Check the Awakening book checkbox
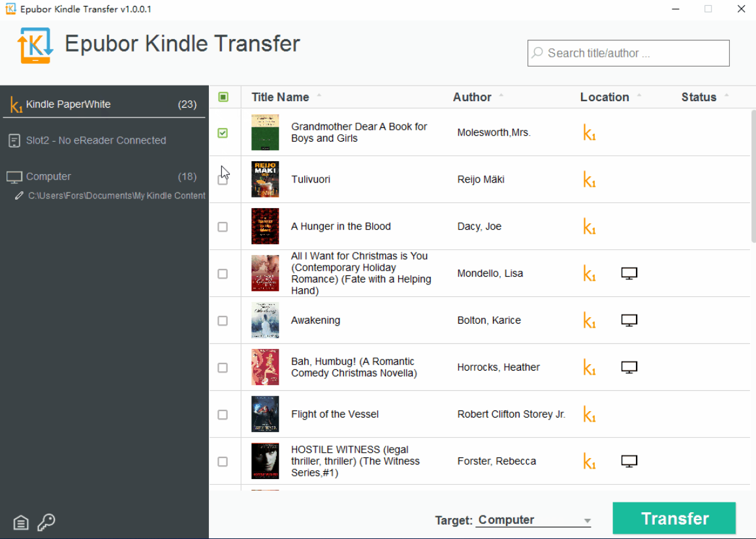 pyautogui.click(x=223, y=320)
